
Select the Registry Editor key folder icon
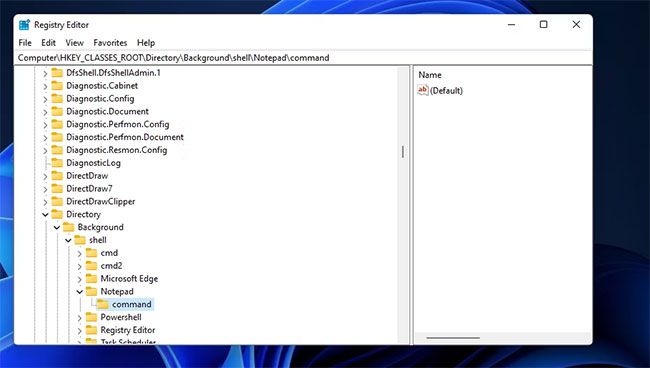pos(91,330)
